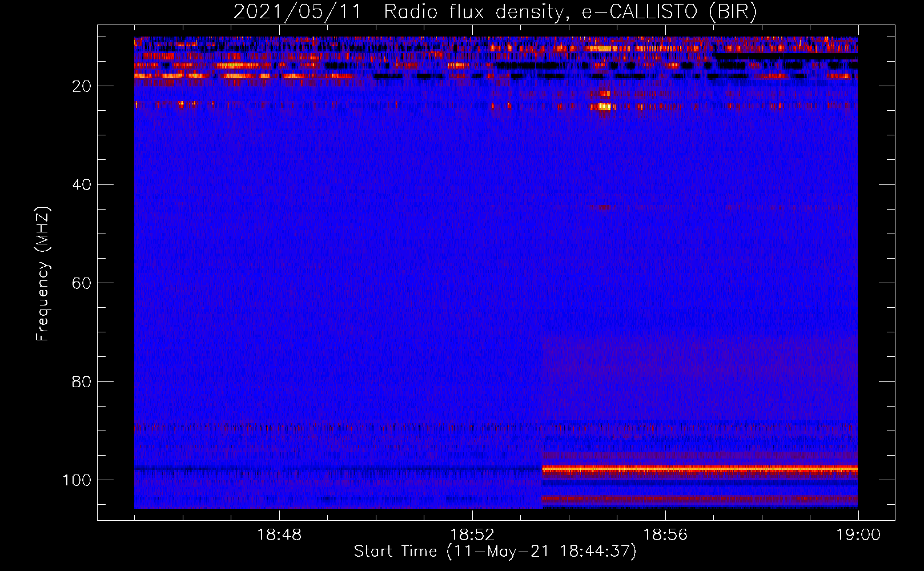Click the bright yellow band near 98 MHz
Screen dimensions: 924x571
tap(700, 469)
